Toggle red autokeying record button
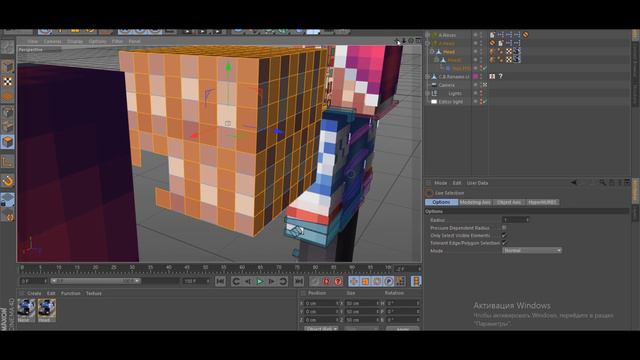640x360 pixels. [326, 281]
